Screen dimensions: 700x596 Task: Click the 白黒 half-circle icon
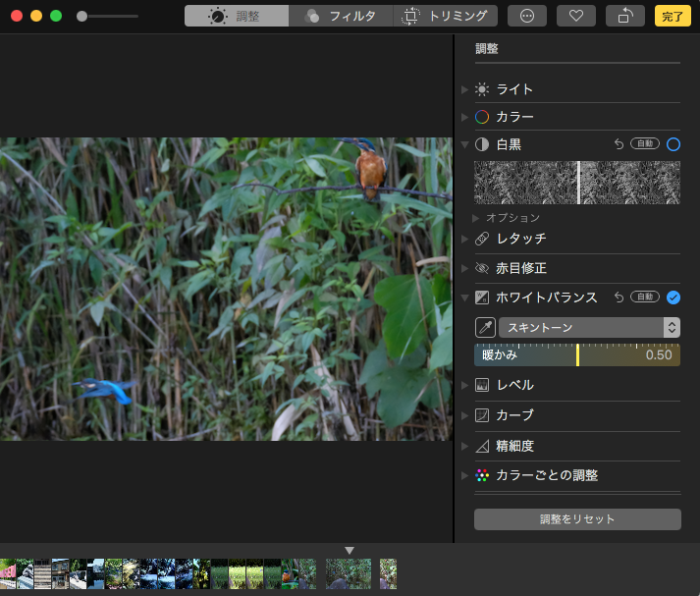coord(482,144)
